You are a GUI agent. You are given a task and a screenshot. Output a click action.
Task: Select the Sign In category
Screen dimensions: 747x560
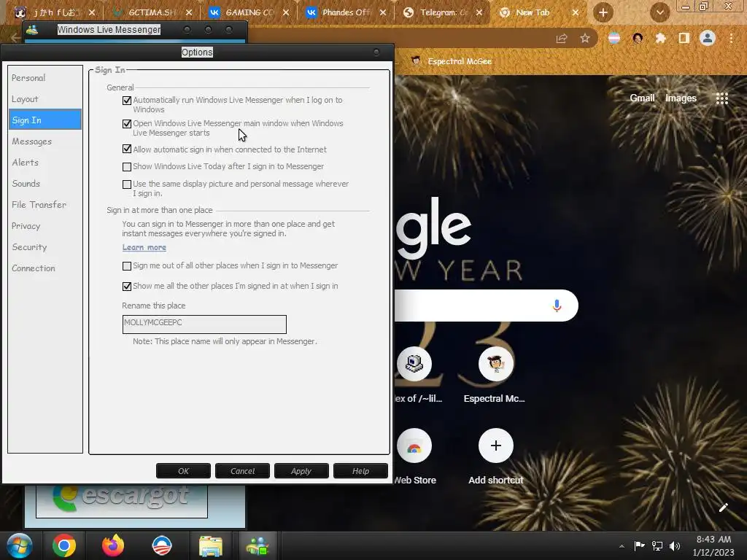click(x=44, y=120)
